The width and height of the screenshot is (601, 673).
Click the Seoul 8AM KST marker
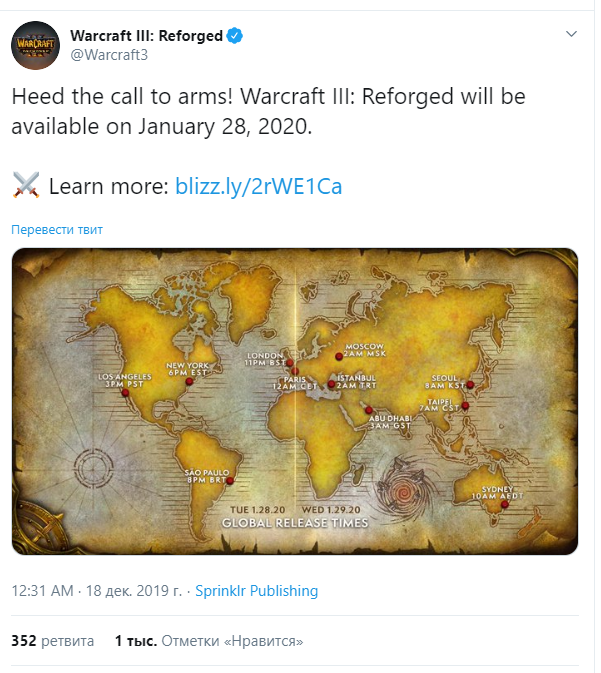(x=470, y=385)
